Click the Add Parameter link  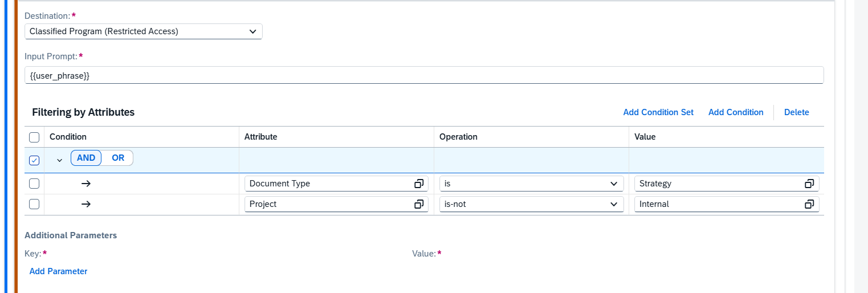(58, 271)
